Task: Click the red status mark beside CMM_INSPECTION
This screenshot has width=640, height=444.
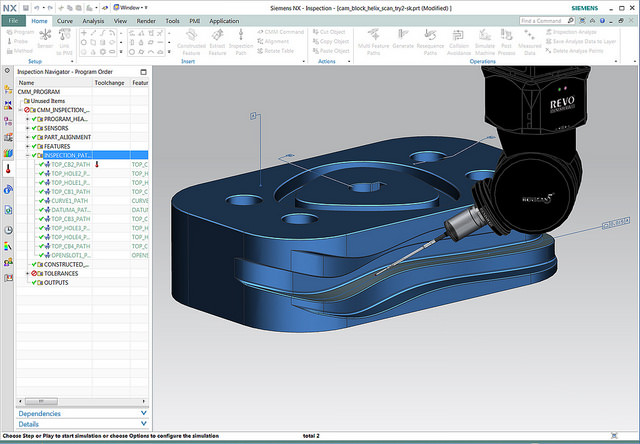Action: [x=27, y=110]
